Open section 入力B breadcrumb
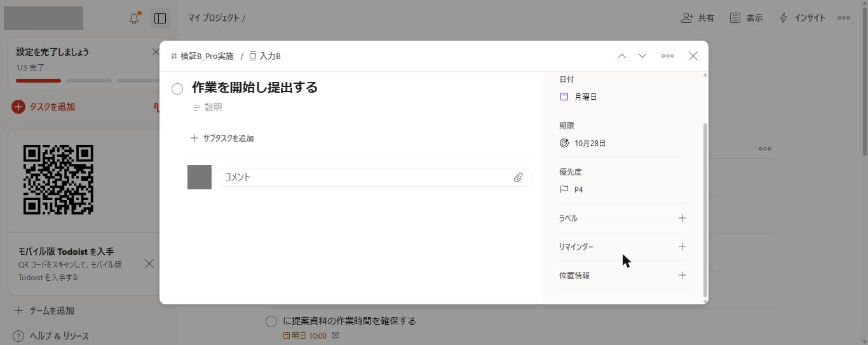 [x=265, y=56]
